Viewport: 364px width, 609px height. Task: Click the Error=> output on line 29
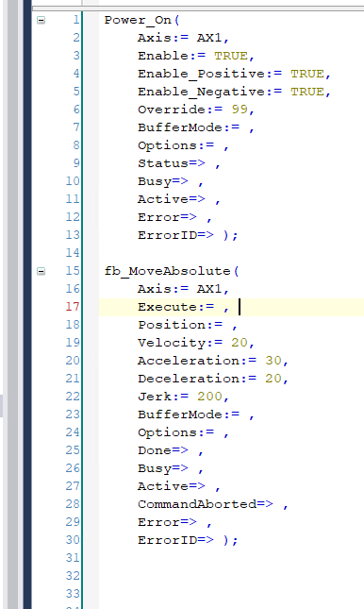tap(175, 522)
